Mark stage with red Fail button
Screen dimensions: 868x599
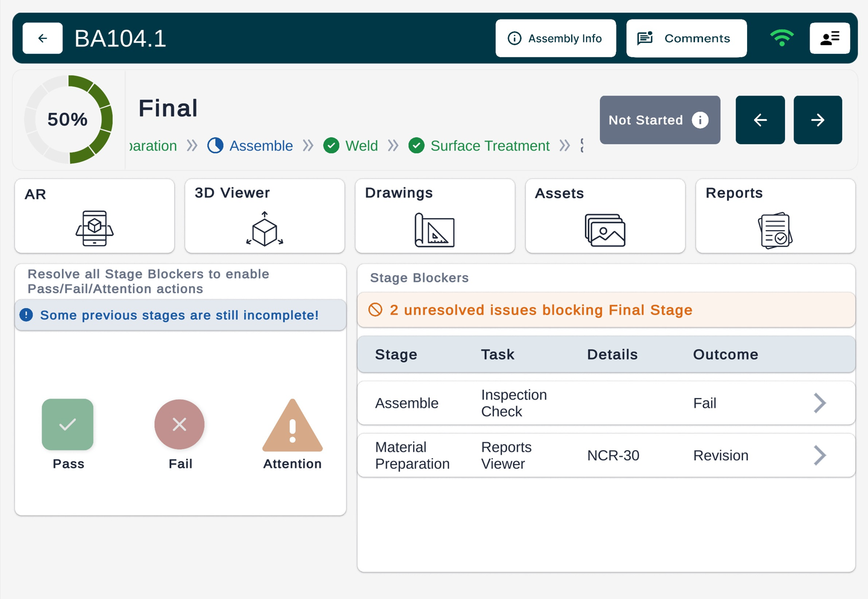(179, 424)
